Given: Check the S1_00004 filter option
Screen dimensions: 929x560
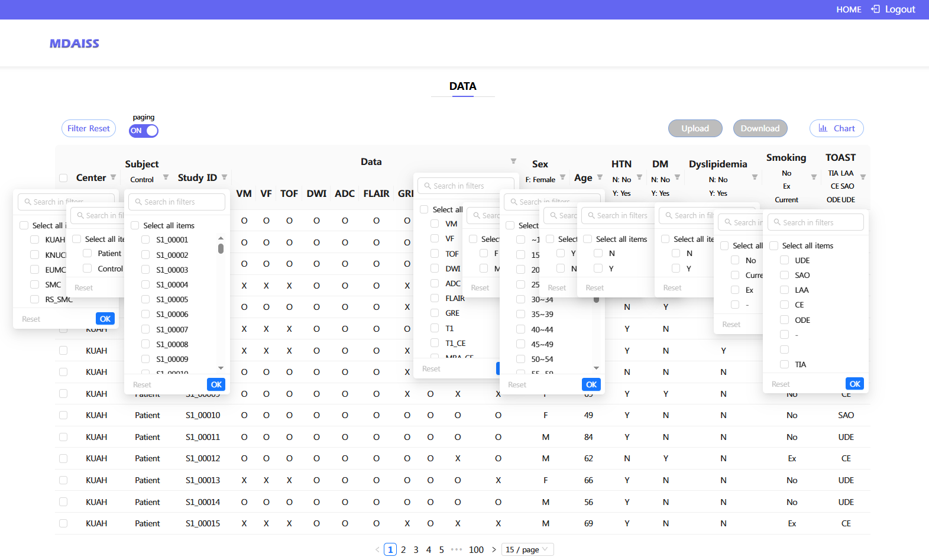Looking at the screenshot, I should click(145, 284).
